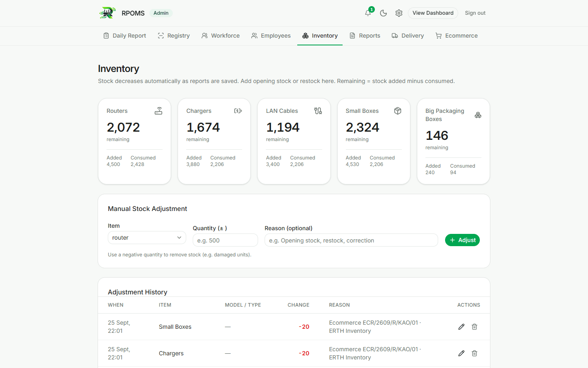The height and width of the screenshot is (368, 588).
Task: Focus the Reason optional input field
Action: (x=351, y=240)
